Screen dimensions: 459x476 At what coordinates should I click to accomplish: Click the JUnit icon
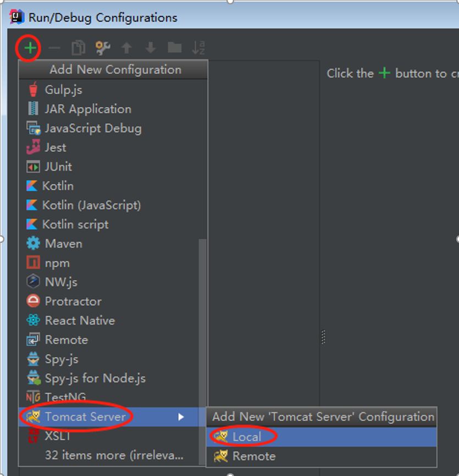click(x=33, y=167)
